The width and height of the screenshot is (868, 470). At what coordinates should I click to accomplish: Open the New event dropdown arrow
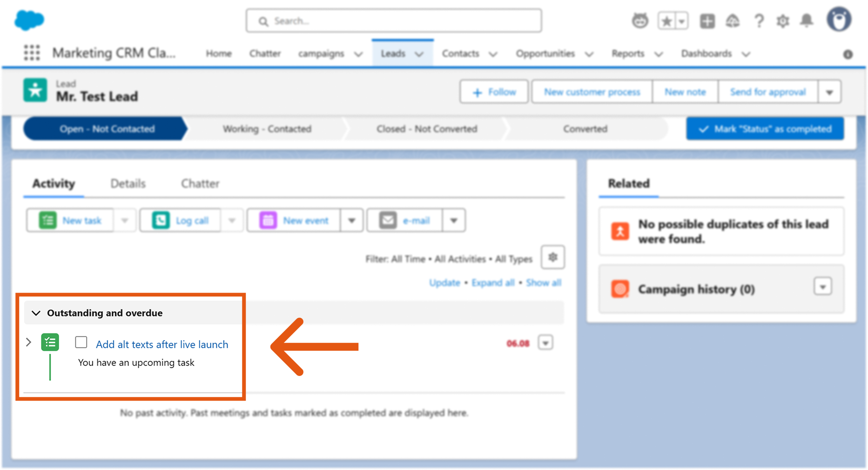pyautogui.click(x=351, y=221)
